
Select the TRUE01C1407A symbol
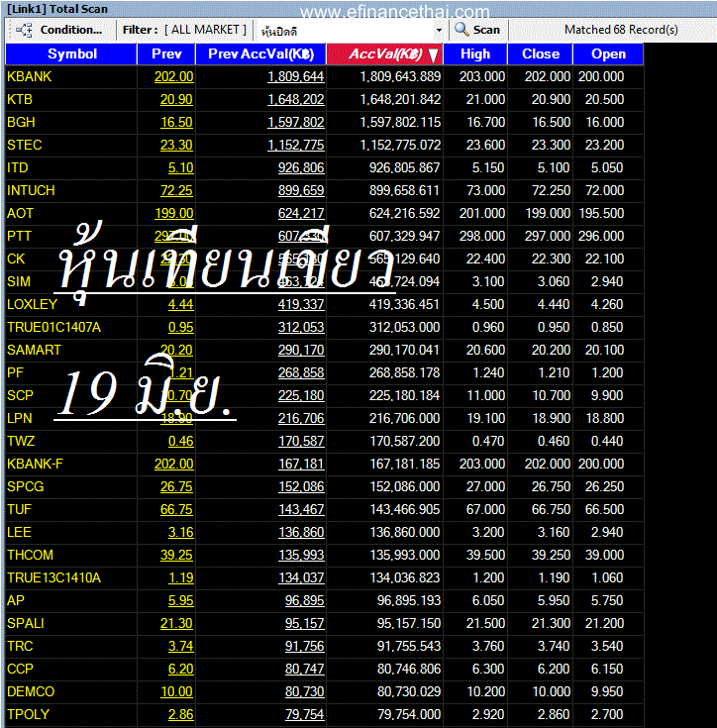[x=53, y=327]
